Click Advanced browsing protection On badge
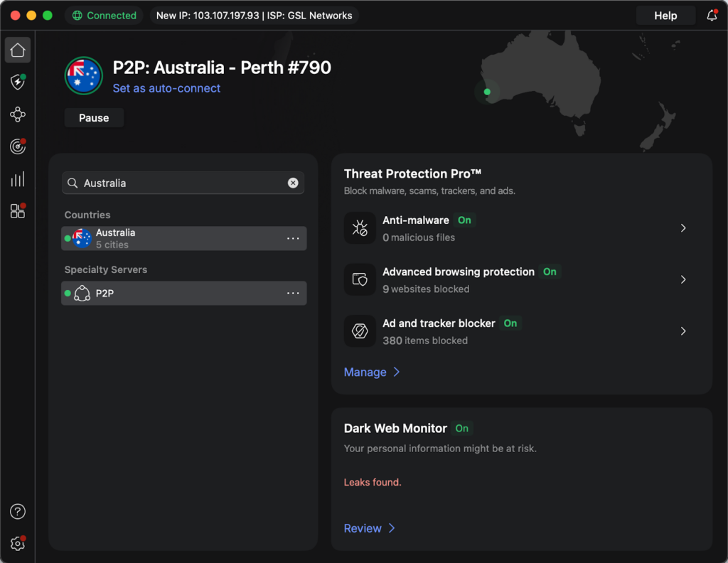 [x=550, y=272]
